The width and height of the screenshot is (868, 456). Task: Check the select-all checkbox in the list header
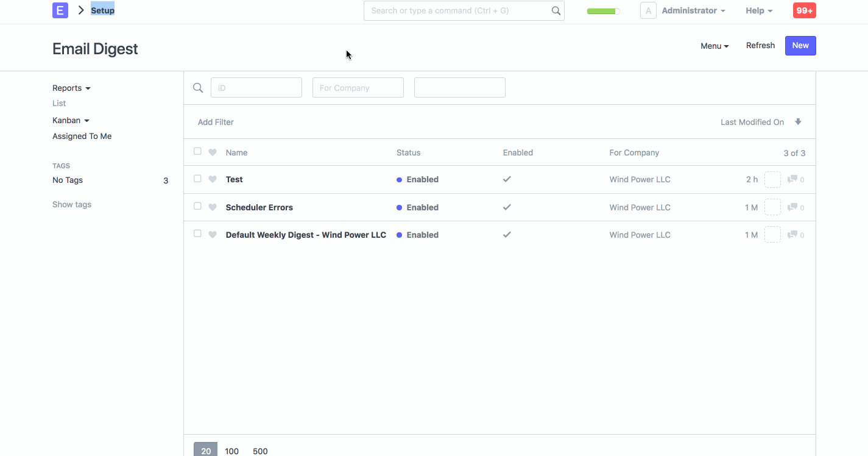(x=197, y=151)
